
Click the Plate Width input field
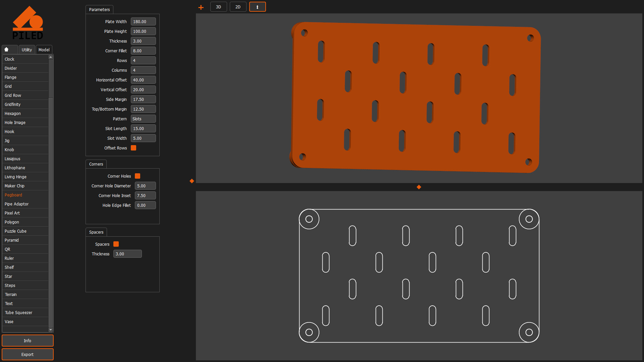pyautogui.click(x=143, y=21)
